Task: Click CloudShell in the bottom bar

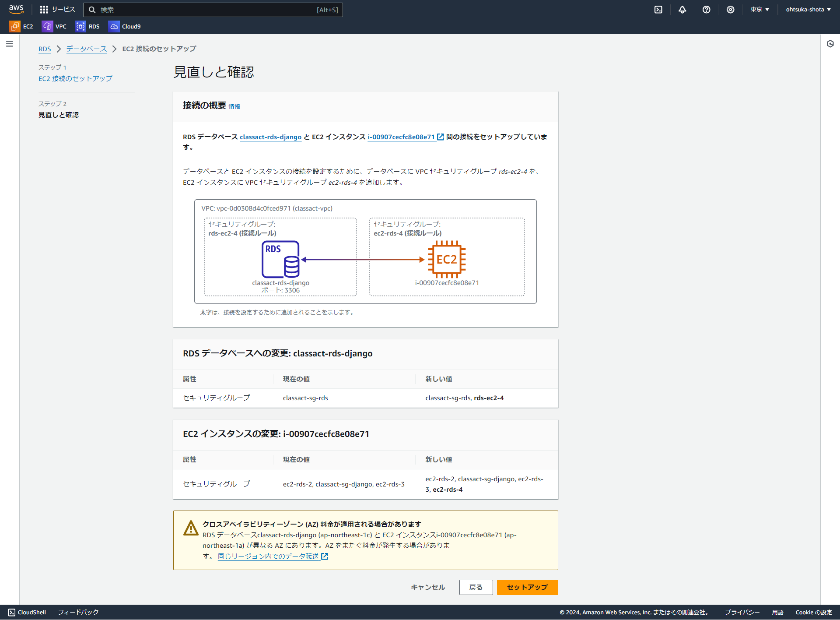Action: [x=27, y=612]
